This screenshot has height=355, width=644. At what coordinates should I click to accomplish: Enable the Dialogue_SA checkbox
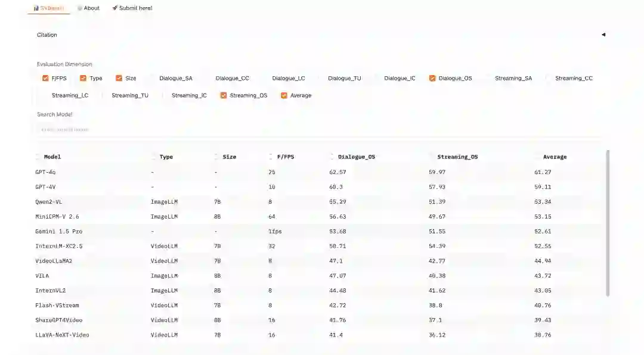pos(153,78)
